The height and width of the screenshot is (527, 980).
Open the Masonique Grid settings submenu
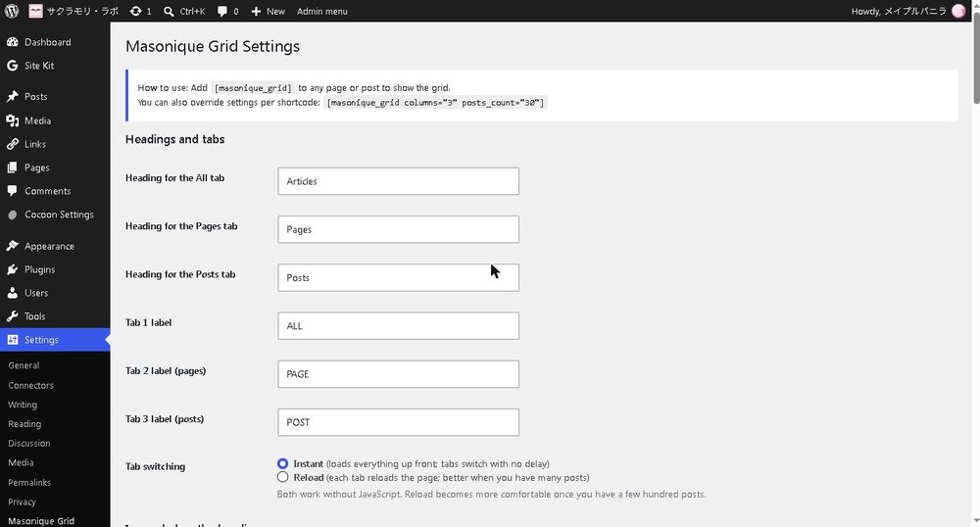(x=41, y=521)
